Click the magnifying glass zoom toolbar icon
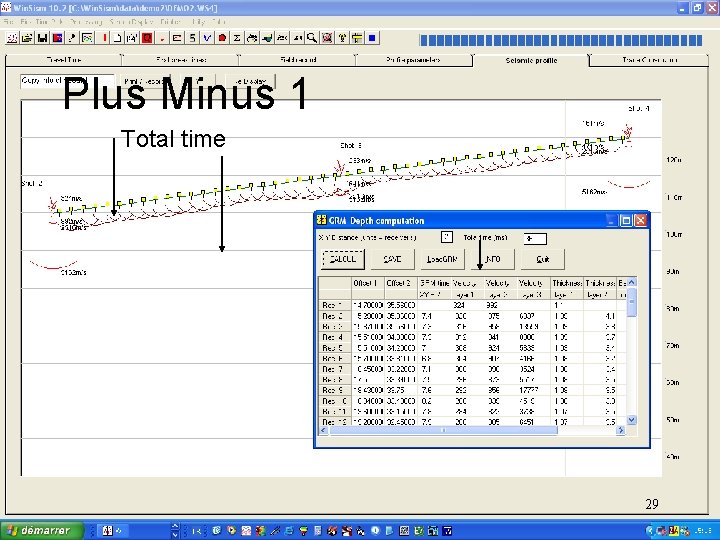The height and width of the screenshot is (540, 720). pyautogui.click(x=312, y=38)
